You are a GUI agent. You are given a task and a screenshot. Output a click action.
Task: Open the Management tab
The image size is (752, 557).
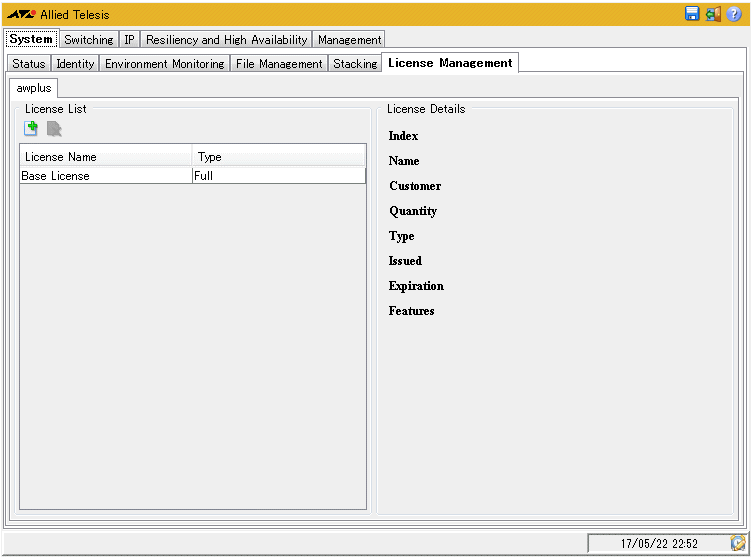349,40
